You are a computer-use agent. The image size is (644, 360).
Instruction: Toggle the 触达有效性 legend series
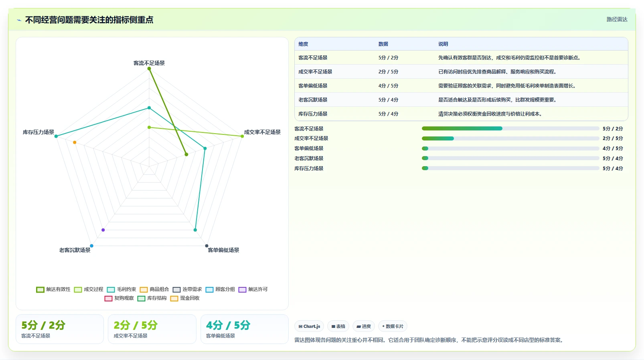point(53,289)
